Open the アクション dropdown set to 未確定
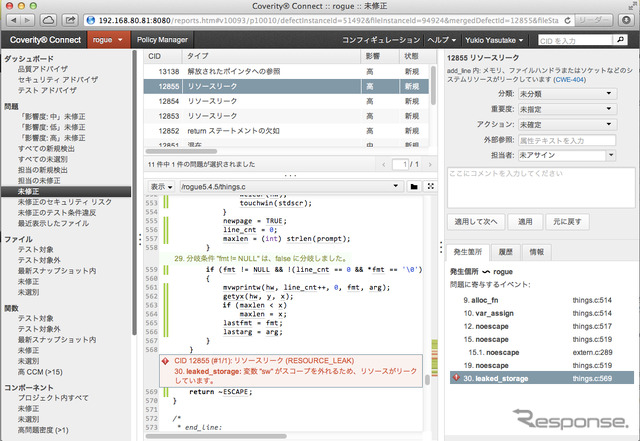The width and height of the screenshot is (640, 441). [x=567, y=125]
